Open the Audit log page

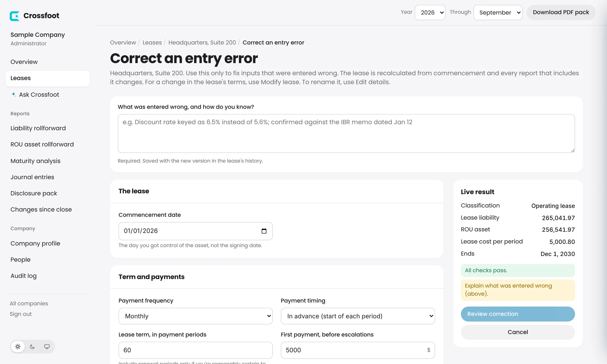(48, 276)
